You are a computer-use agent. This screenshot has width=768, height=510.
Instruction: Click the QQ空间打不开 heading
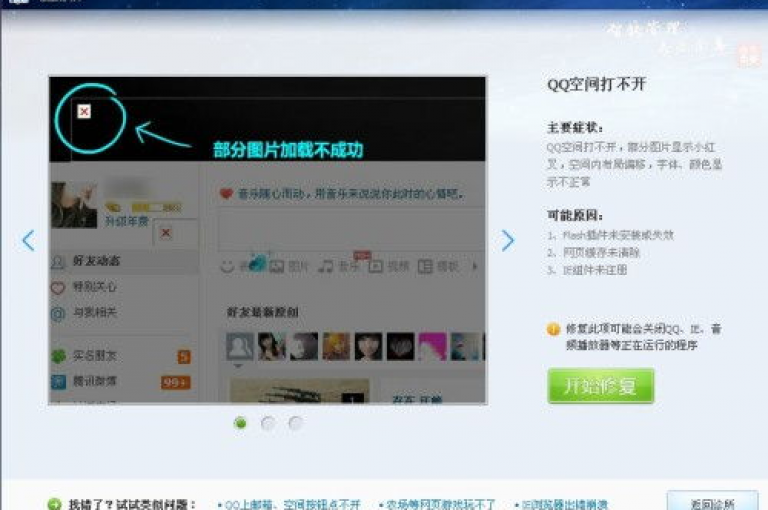click(596, 84)
